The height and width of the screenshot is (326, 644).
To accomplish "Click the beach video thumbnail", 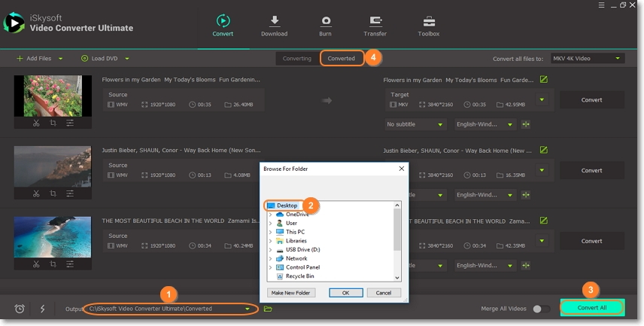I will point(53,236).
